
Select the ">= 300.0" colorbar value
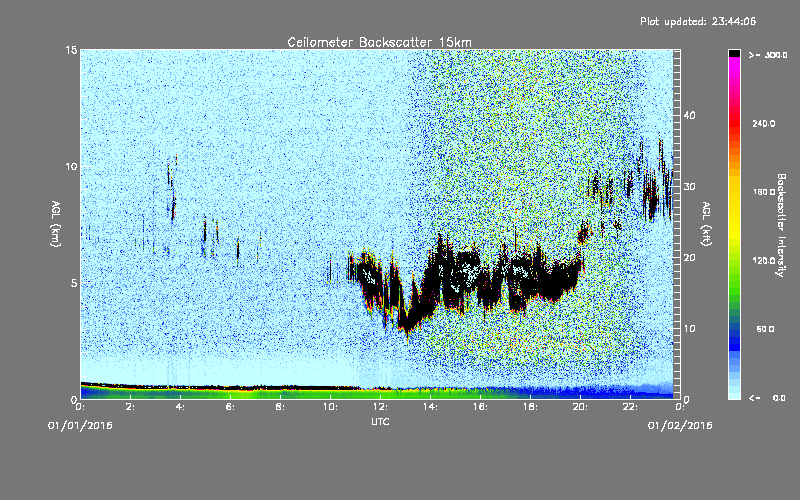tap(768, 55)
